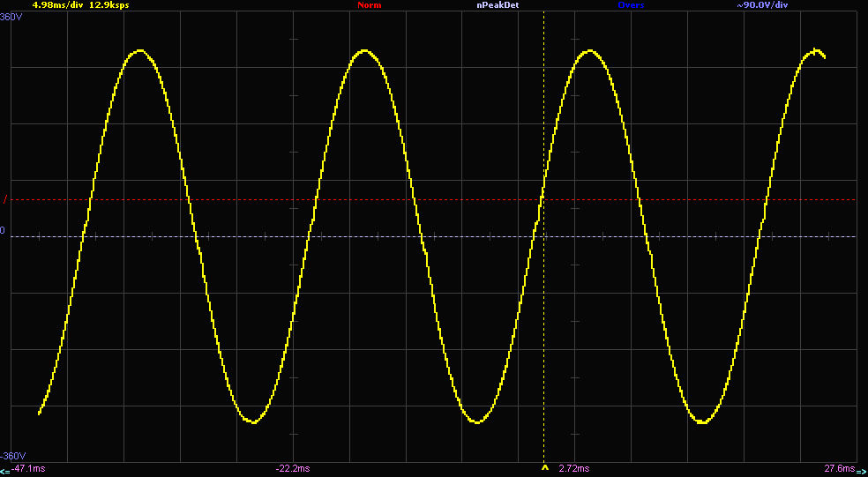The width and height of the screenshot is (868, 477).
Task: Open the 4.98ms/div timebase setting
Action: (x=58, y=5)
